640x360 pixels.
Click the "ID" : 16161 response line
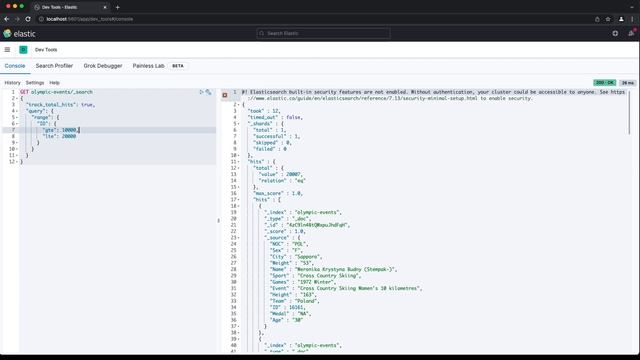(287, 307)
